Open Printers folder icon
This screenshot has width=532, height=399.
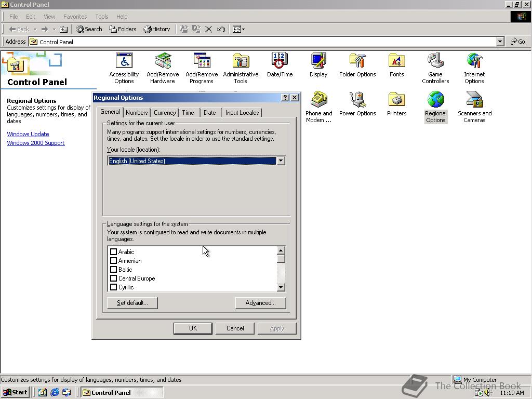(396, 104)
